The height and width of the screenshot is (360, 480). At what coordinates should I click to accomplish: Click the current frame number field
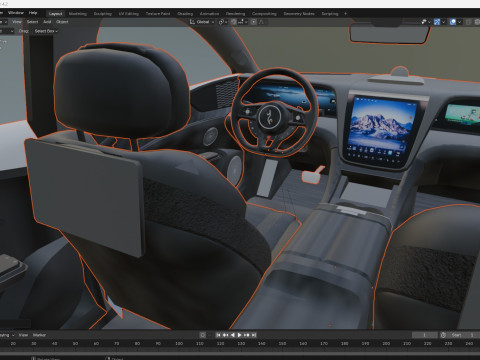425,335
